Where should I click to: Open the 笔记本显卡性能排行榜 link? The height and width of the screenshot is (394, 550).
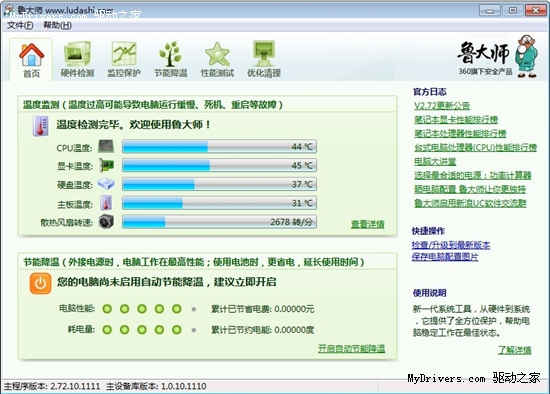click(x=456, y=120)
